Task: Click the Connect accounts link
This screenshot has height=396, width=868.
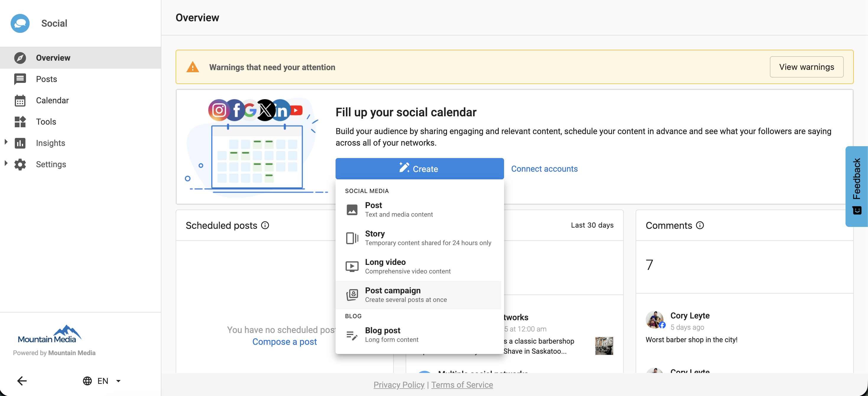Action: 544,169
